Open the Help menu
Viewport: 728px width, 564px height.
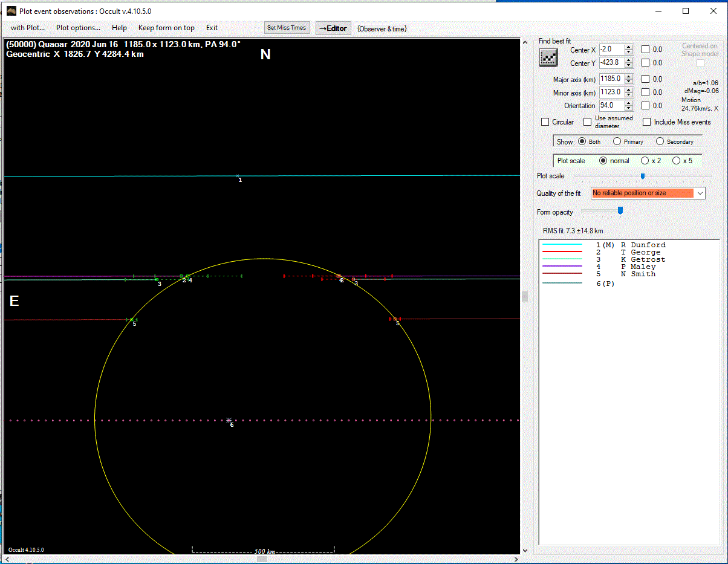click(x=119, y=28)
